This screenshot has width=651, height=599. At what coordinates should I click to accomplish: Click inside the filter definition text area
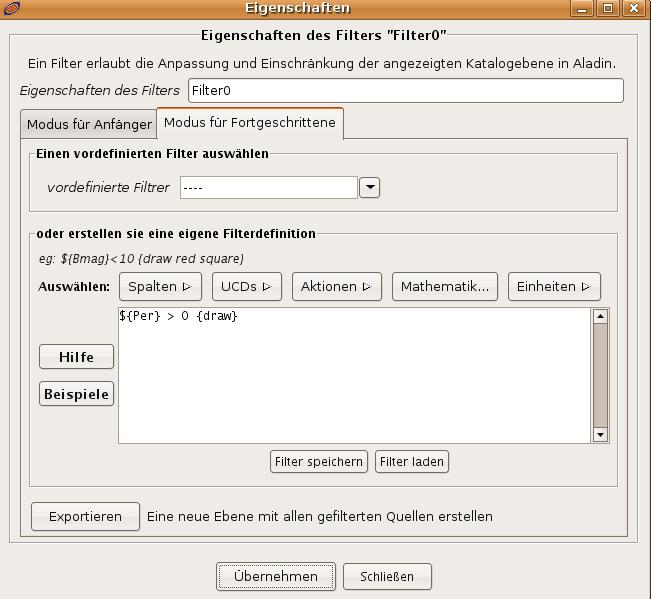[354, 375]
